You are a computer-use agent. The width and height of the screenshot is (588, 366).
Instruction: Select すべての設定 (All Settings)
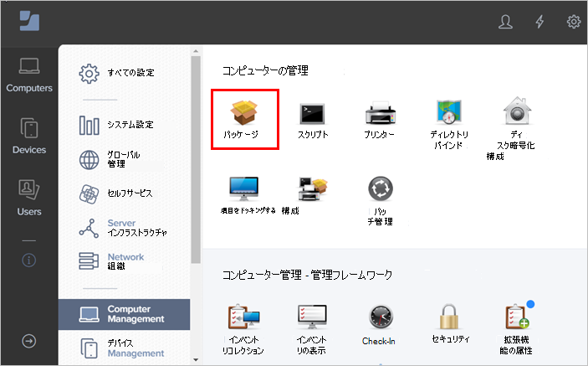pos(117,73)
